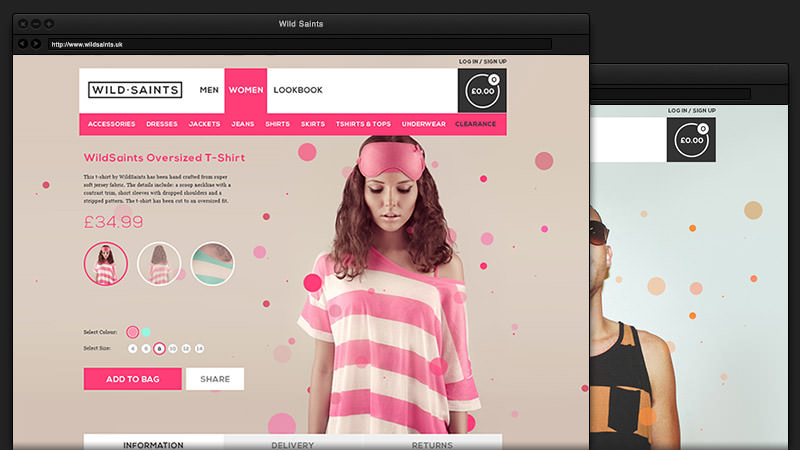Open the LOOKBOOK page
Viewport: 800px width, 450px height.
[298, 90]
